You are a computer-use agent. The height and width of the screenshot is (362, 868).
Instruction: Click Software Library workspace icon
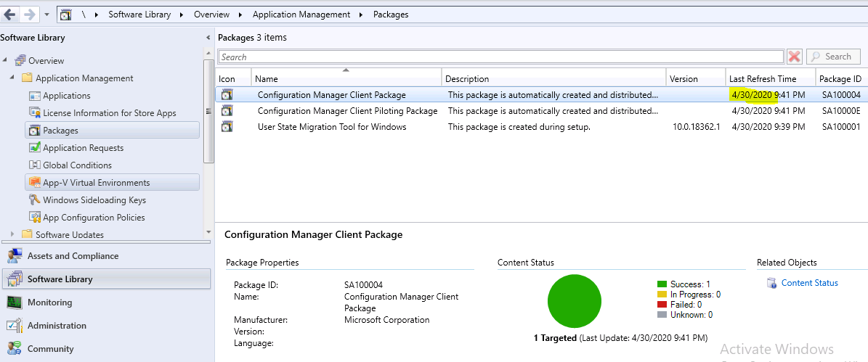(14, 279)
